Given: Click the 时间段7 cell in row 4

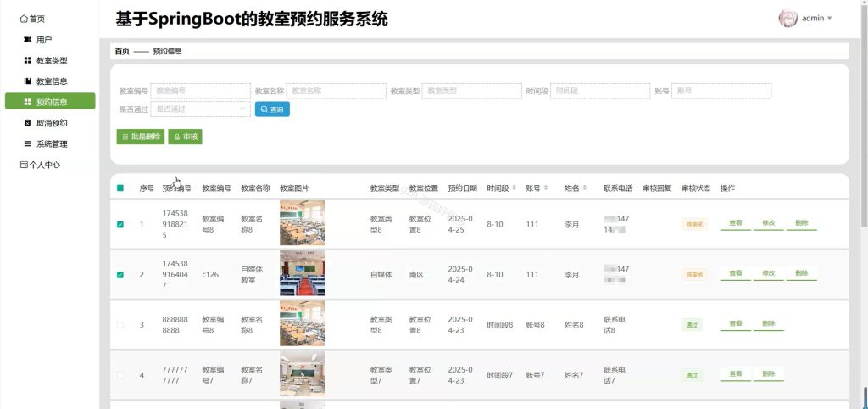Looking at the screenshot, I should tap(500, 375).
